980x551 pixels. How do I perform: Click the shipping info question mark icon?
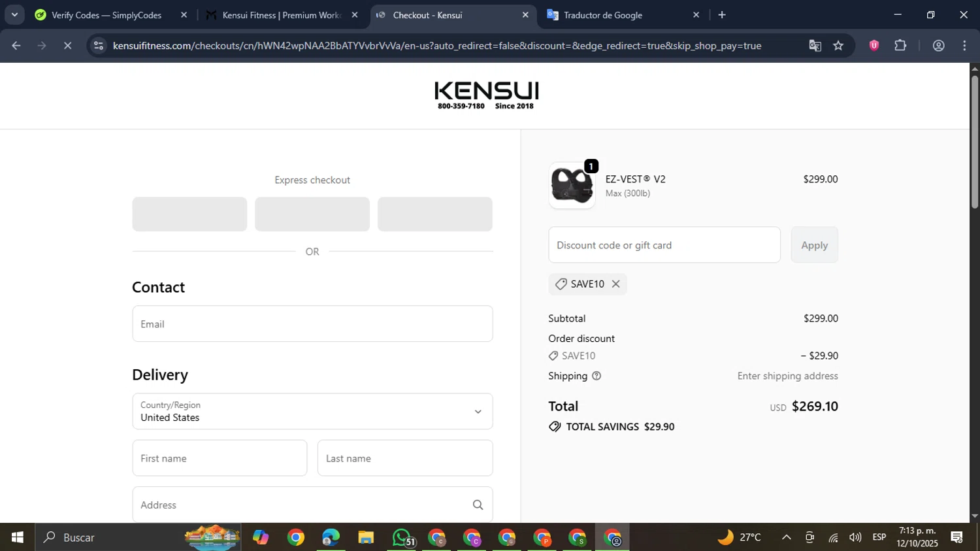coord(596,376)
